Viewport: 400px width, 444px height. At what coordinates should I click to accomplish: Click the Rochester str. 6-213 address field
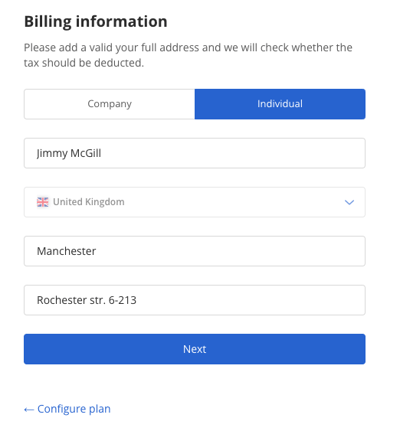[195, 300]
